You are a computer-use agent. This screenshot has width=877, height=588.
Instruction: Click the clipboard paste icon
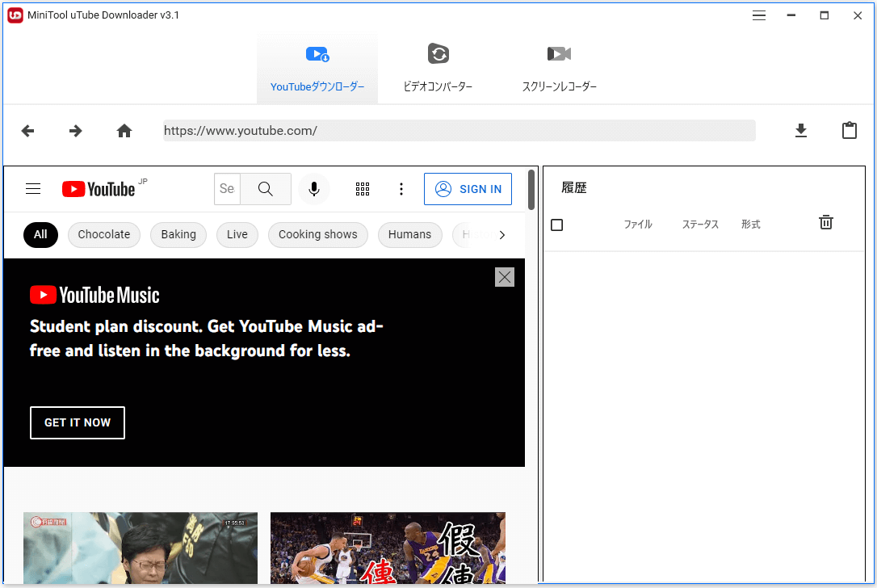click(849, 130)
